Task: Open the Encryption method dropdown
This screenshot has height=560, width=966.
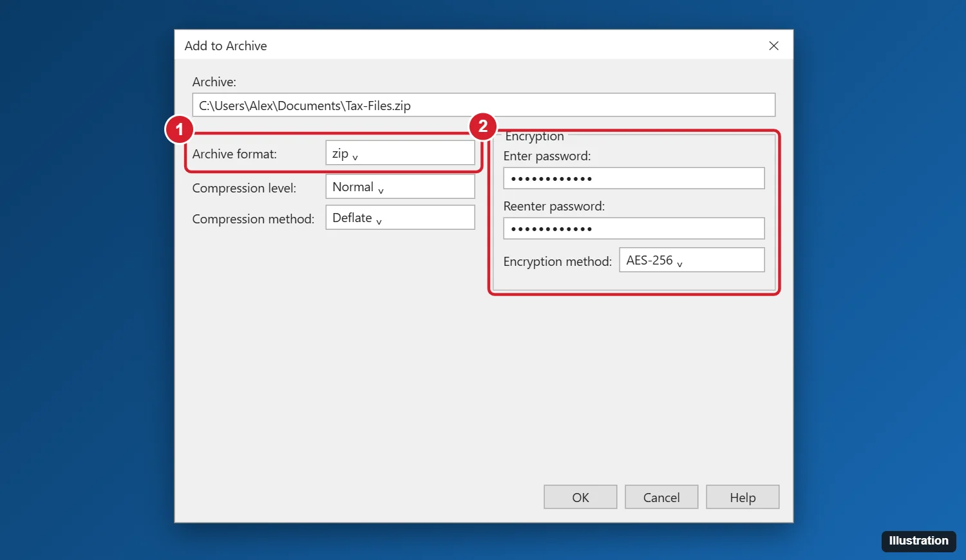Action: tap(692, 260)
